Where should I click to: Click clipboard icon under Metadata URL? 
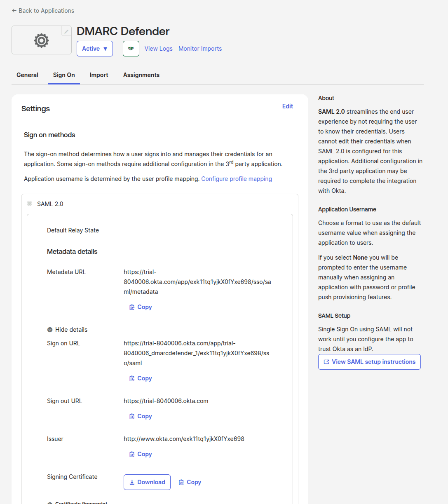coord(132,307)
